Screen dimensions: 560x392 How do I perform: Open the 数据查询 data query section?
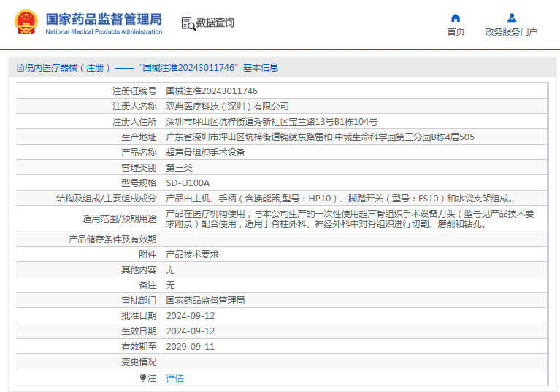(x=215, y=23)
